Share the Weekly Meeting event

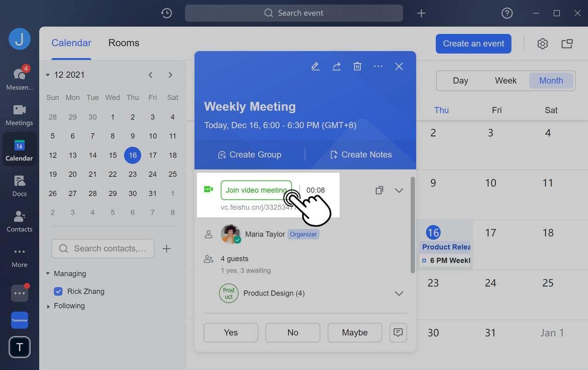(336, 67)
